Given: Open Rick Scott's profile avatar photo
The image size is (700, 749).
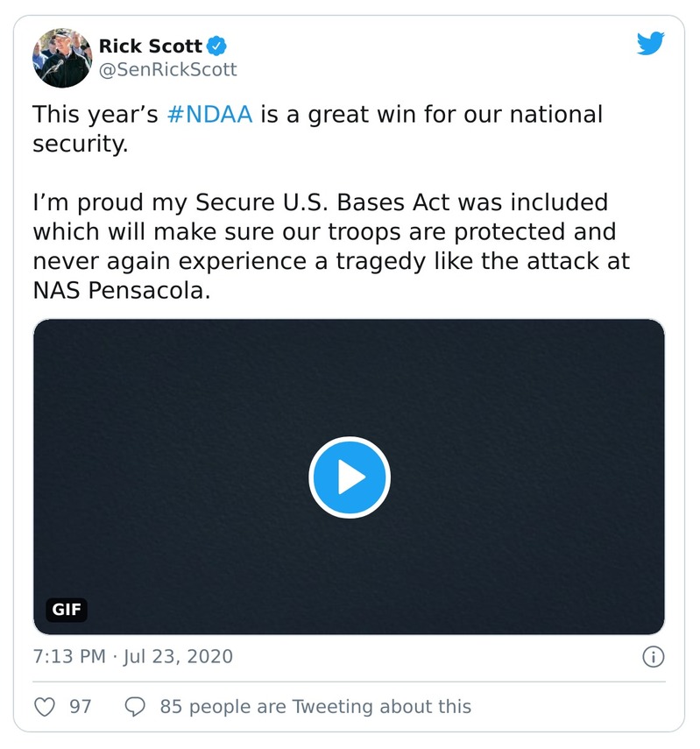Looking at the screenshot, I should (62, 57).
